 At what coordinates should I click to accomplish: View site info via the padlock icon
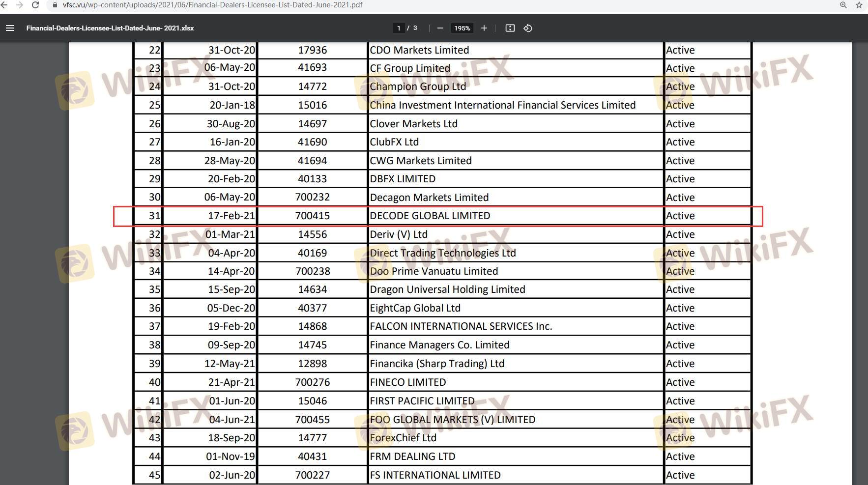click(x=55, y=5)
